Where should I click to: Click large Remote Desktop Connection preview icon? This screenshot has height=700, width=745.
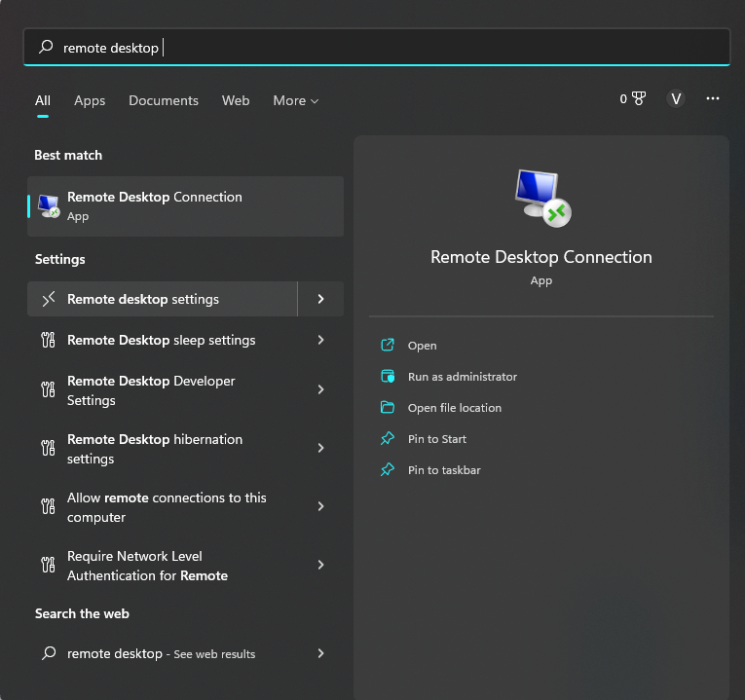pos(542,198)
